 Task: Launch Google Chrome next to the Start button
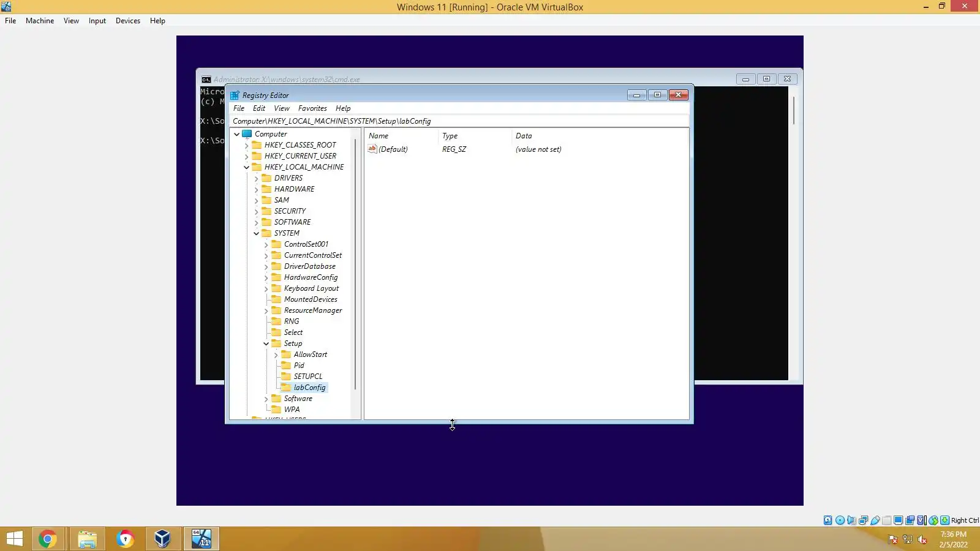click(48, 539)
